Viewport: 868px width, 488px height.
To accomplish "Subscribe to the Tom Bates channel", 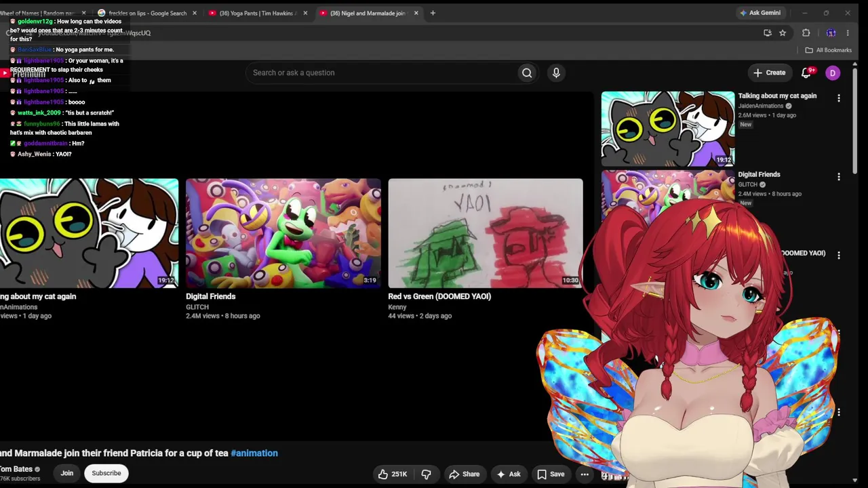I will tap(106, 473).
